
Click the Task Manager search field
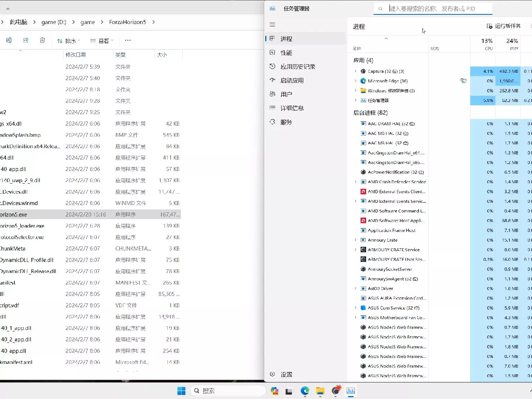coord(433,8)
